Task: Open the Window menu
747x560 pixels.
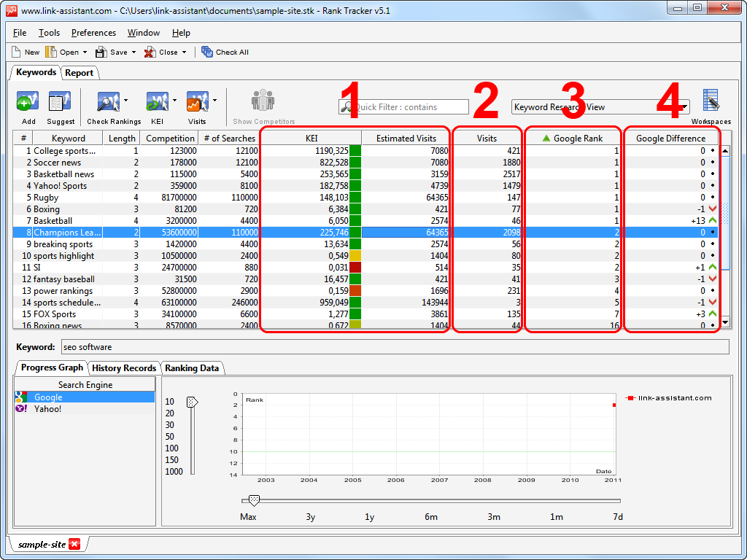Action: [x=144, y=33]
